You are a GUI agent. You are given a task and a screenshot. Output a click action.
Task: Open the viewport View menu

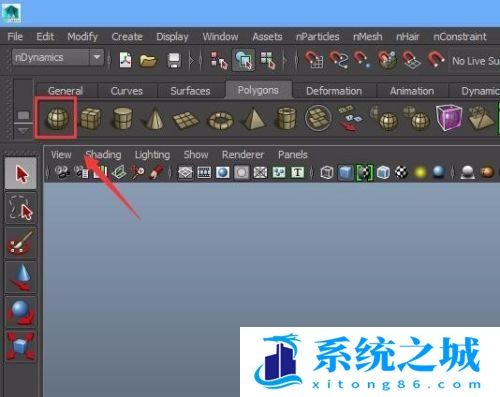point(61,155)
